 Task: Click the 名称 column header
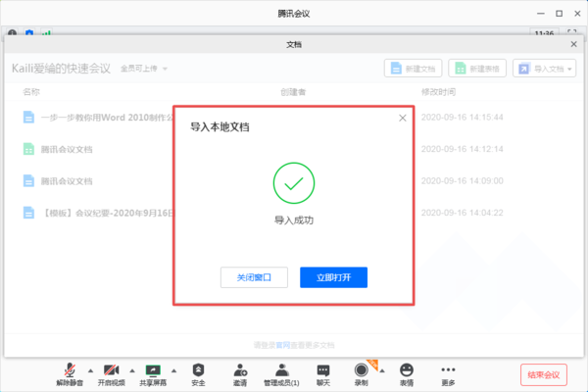click(31, 92)
